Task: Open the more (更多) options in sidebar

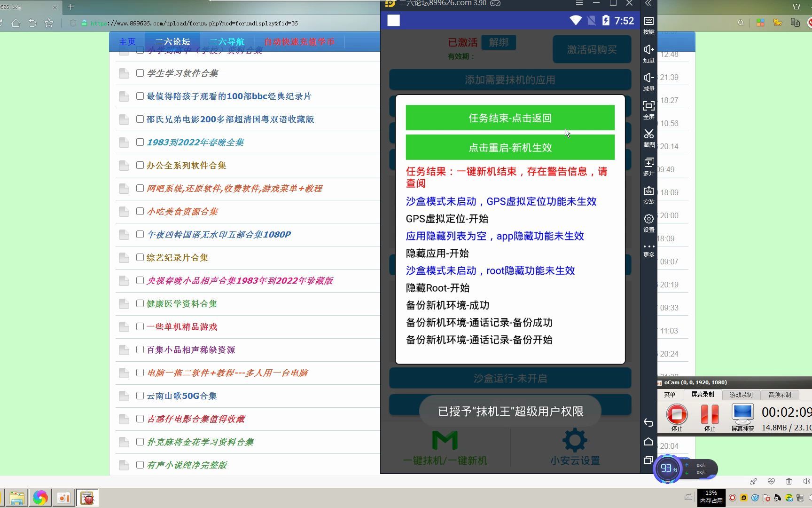Action: pos(648,250)
